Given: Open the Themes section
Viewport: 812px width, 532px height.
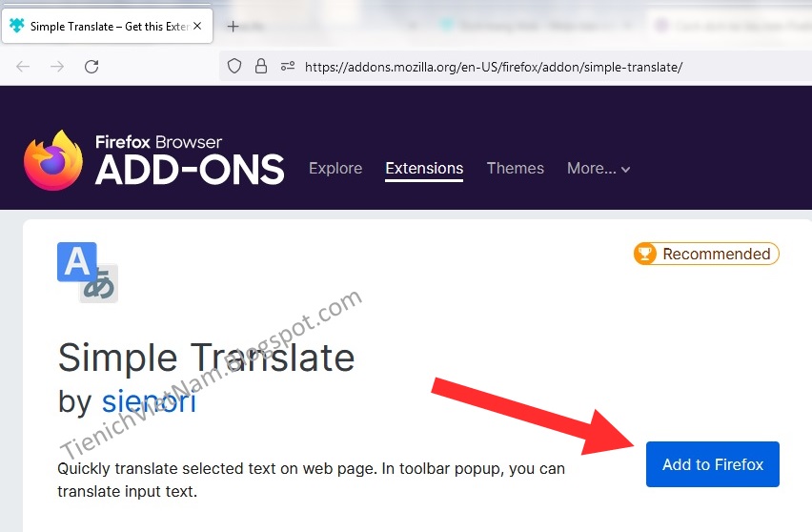Looking at the screenshot, I should (x=516, y=169).
